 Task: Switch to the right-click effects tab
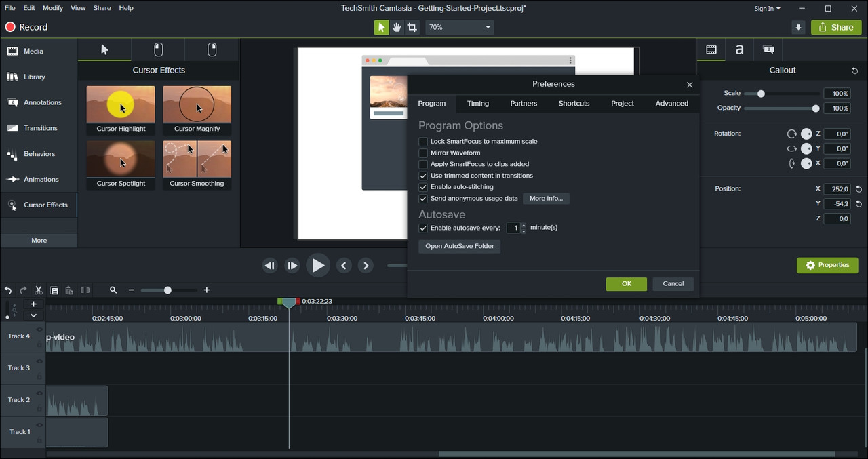[x=212, y=49]
